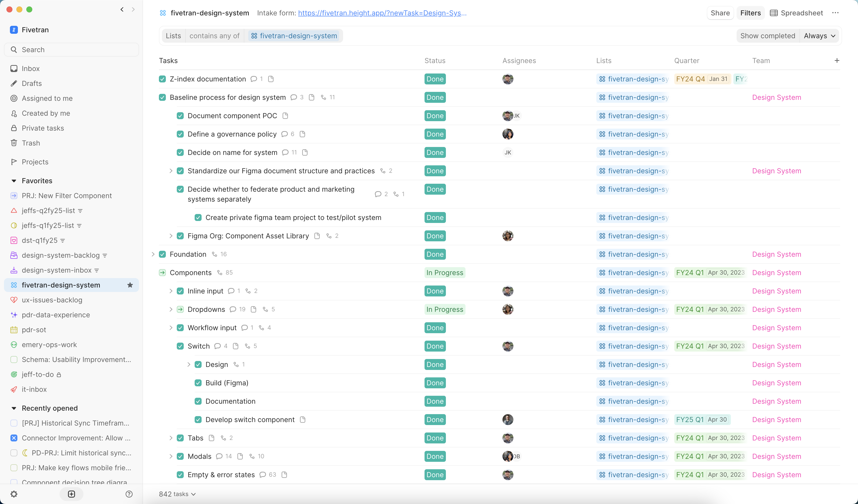Collapse the Favorites section
858x504 pixels.
(x=14, y=181)
